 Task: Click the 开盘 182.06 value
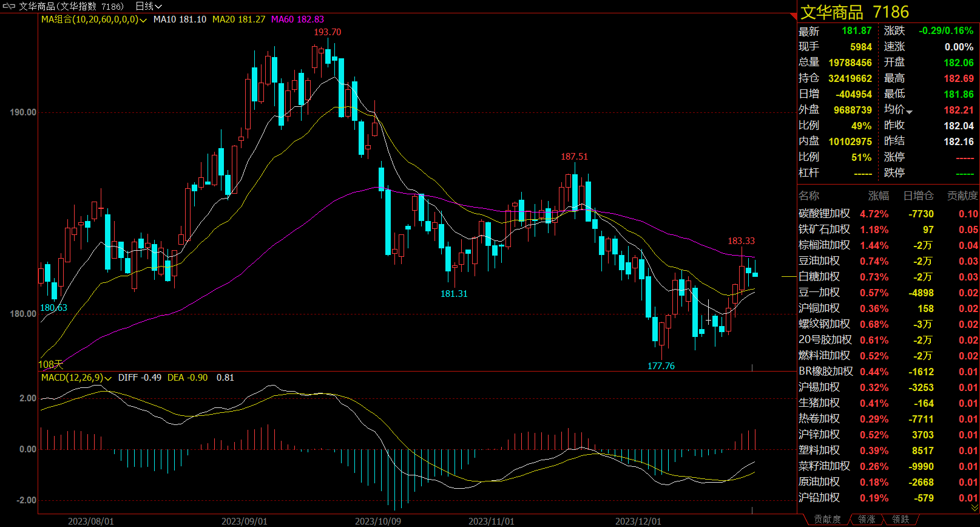tap(959, 63)
